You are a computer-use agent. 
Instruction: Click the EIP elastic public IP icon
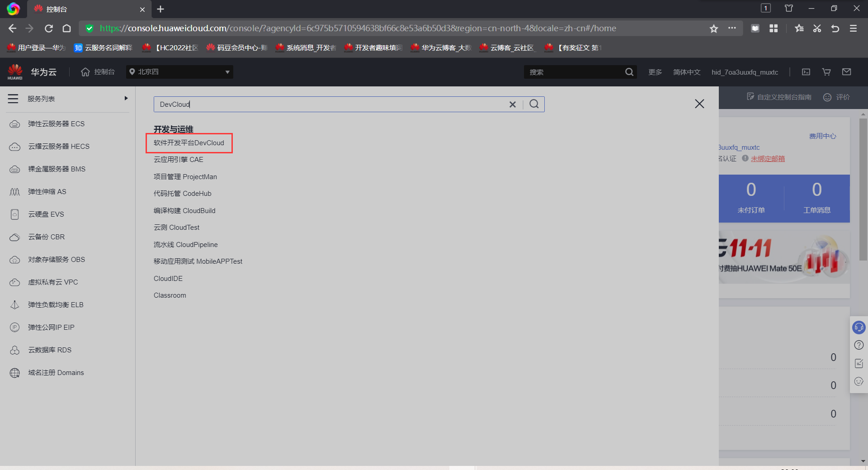[x=15, y=328]
